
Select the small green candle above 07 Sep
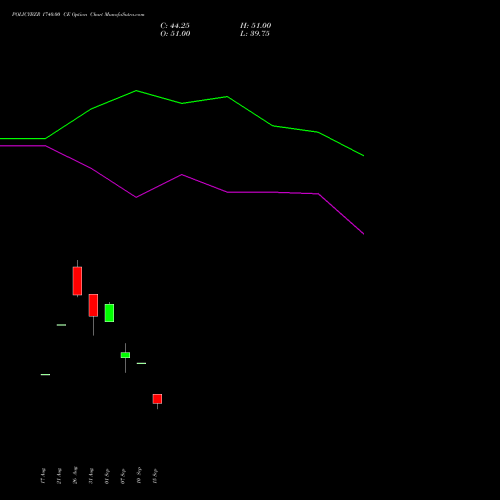tap(125, 355)
